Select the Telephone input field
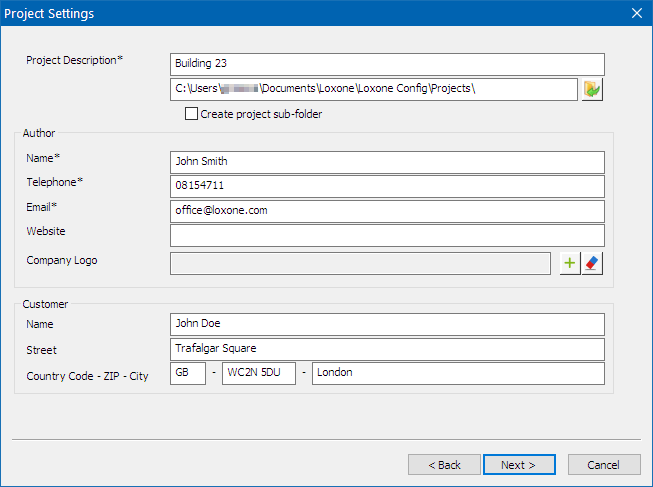The width and height of the screenshot is (653, 487). tap(387, 186)
